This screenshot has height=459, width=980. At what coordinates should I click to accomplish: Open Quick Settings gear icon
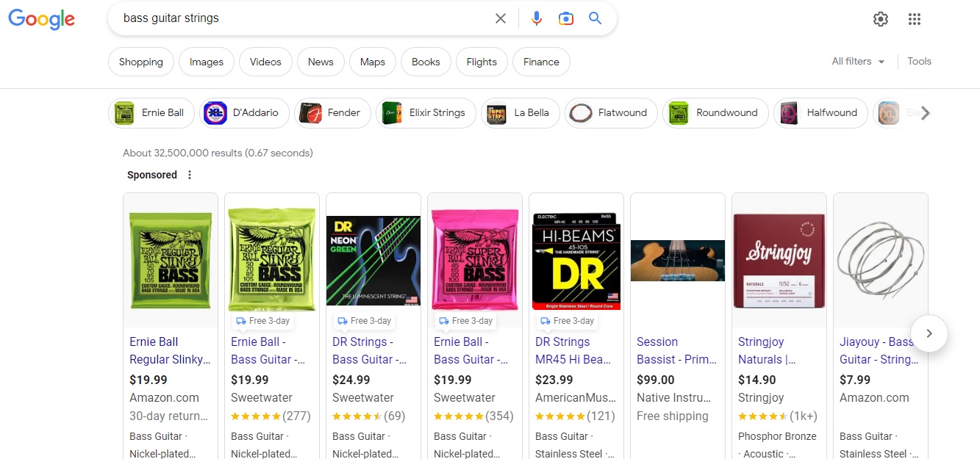click(x=881, y=19)
